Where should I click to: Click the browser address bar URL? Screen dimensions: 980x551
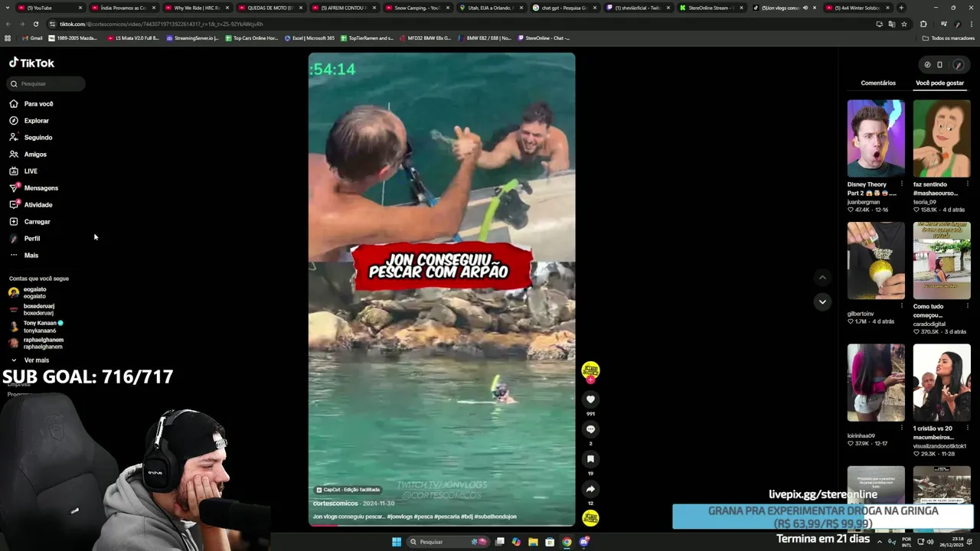click(x=161, y=24)
